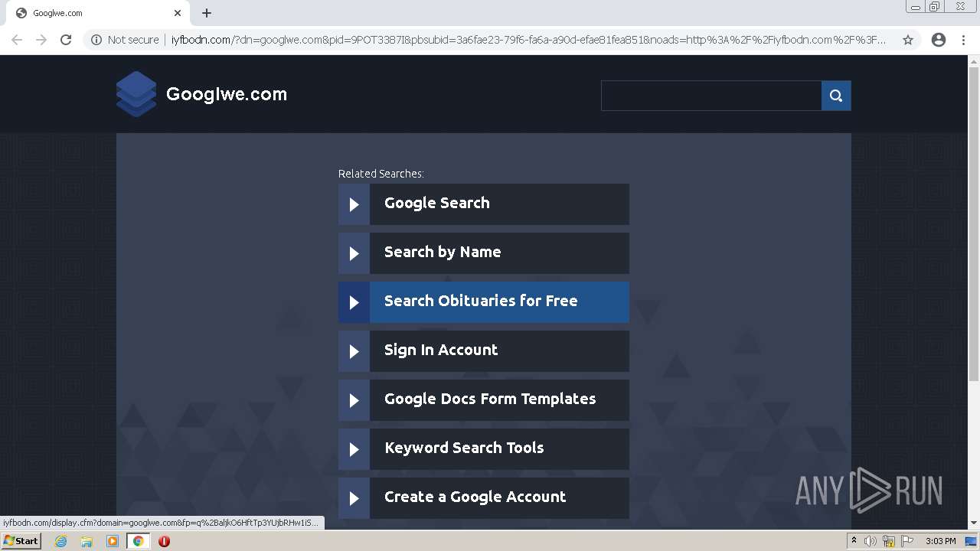The height and width of the screenshot is (551, 980).
Task: Click the Googlwe.com stacked layers logo
Action: [136, 94]
